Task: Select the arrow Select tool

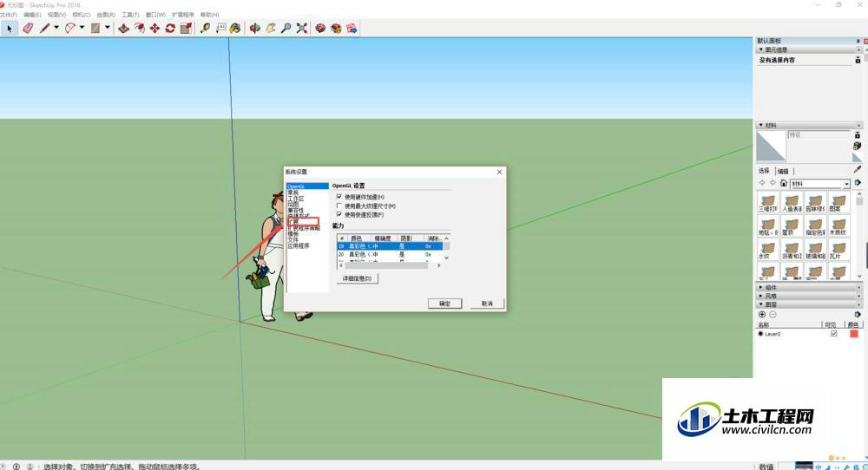Action: (x=9, y=29)
